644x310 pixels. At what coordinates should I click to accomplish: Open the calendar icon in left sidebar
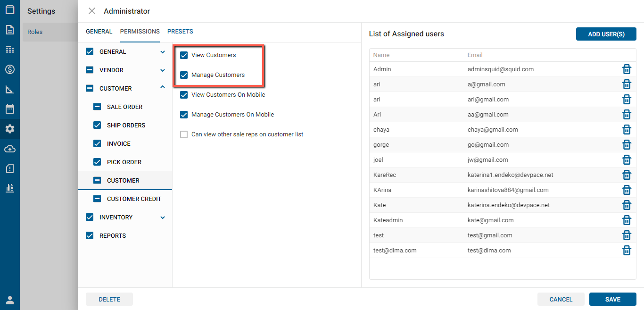[10, 109]
